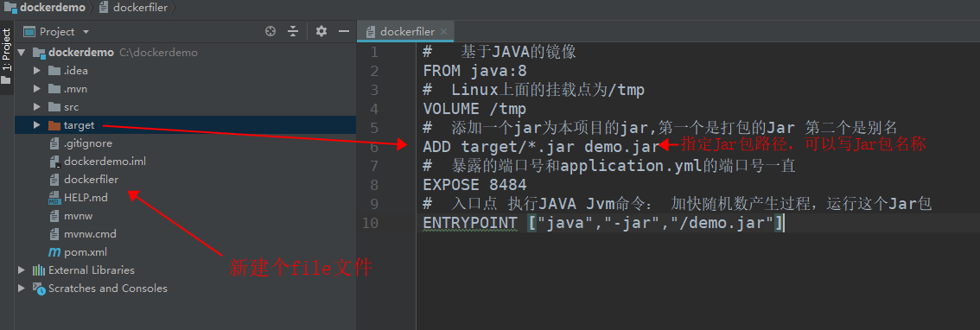This screenshot has width=980, height=330.
Task: Select the .idea folder icon
Action: [54, 71]
